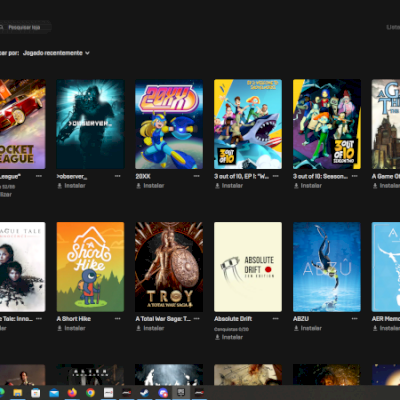Viewport: 400px width, 400px height.
Task: Open three-dot menu for 3 out of 10: Season
Action: (x=354, y=176)
